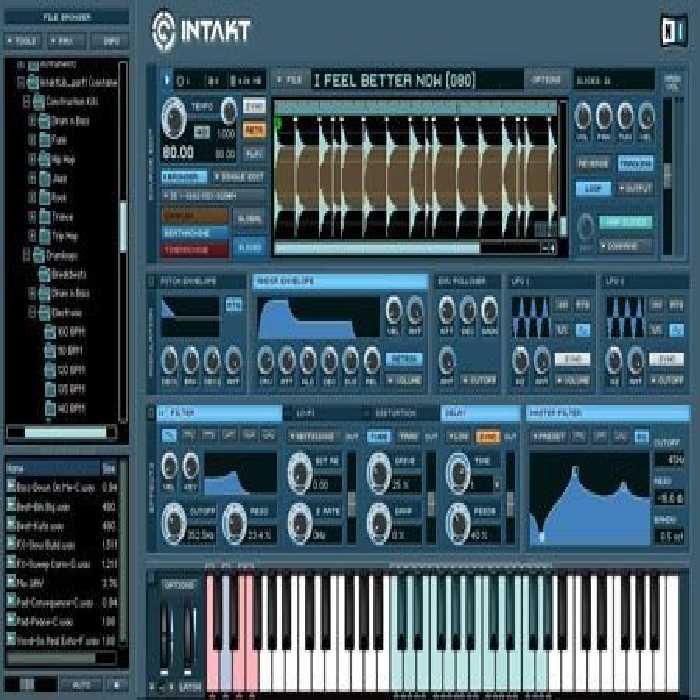
Task: Open the Volume target dropdown in LFO 1
Action: [573, 380]
